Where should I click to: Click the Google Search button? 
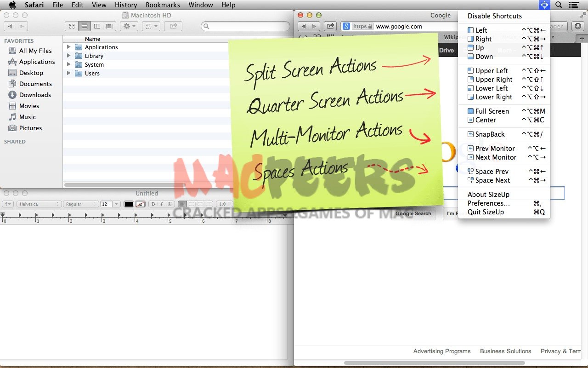pos(413,213)
